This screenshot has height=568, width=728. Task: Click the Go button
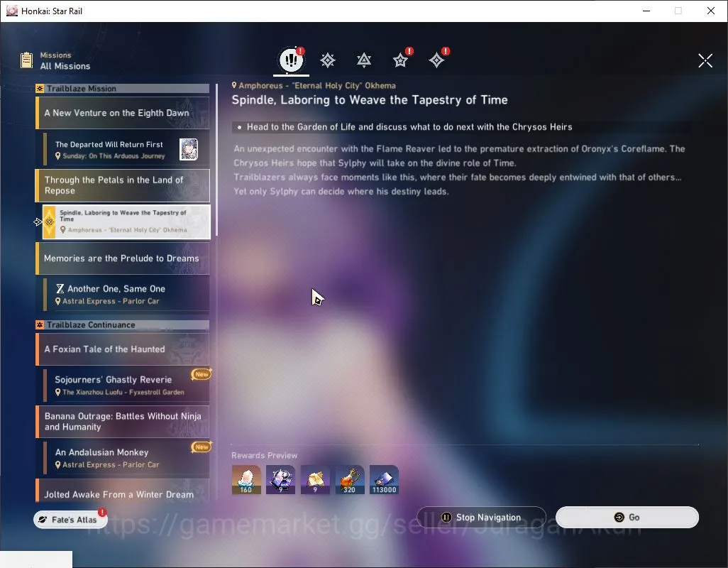(x=627, y=518)
